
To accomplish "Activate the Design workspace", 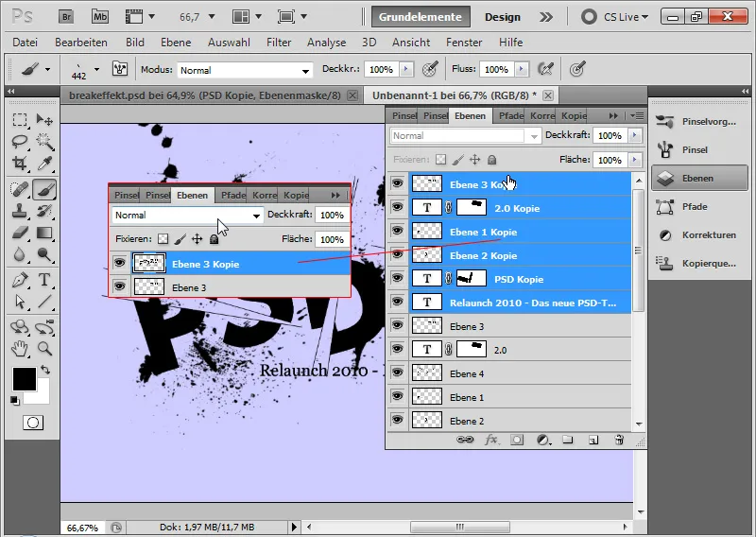I will pyautogui.click(x=503, y=17).
